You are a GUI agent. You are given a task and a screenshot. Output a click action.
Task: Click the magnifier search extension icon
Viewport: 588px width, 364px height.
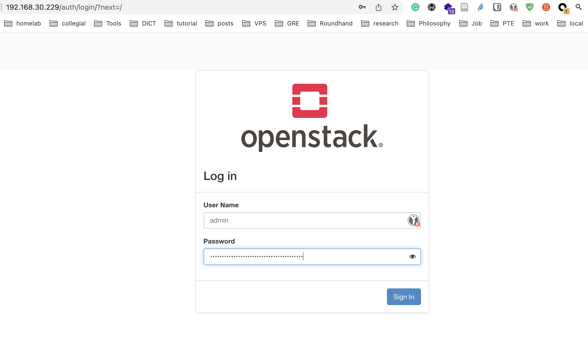tap(579, 7)
